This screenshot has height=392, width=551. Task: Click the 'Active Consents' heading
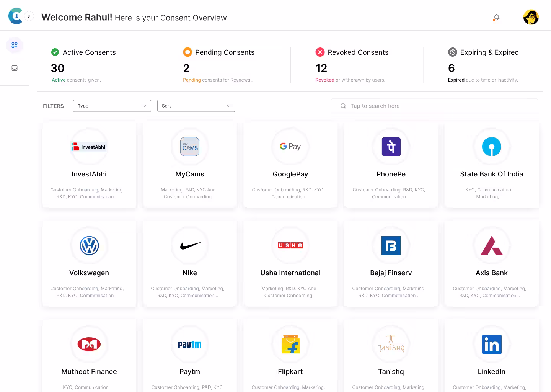[89, 52]
